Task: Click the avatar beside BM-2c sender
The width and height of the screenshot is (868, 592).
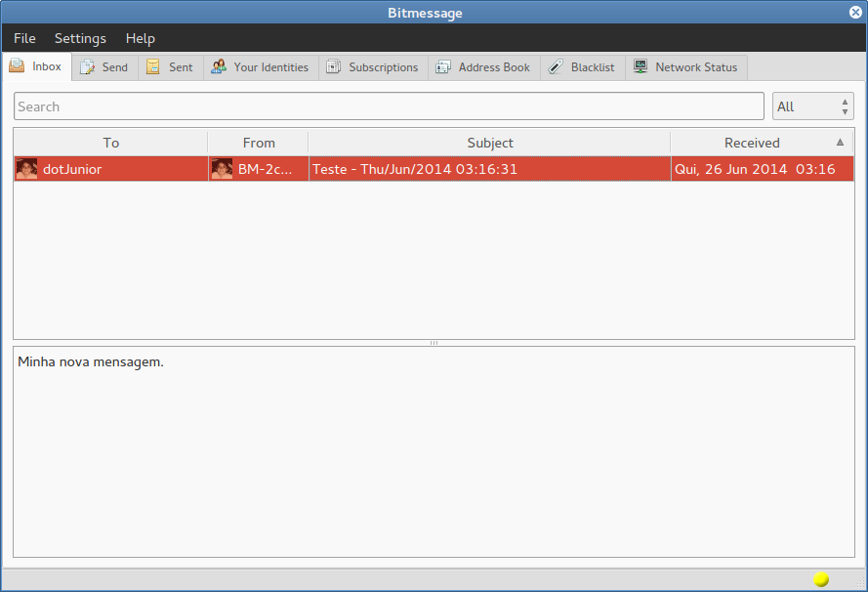Action: 222,168
